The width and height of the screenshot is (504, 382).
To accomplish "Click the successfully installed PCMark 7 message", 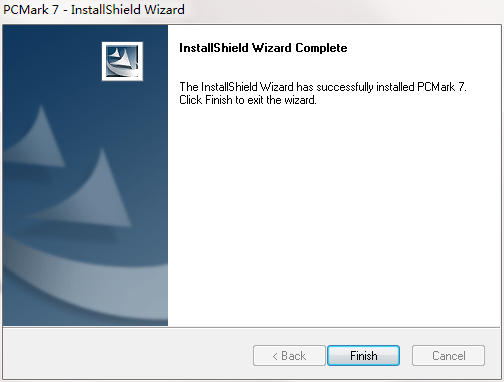I will tap(323, 87).
